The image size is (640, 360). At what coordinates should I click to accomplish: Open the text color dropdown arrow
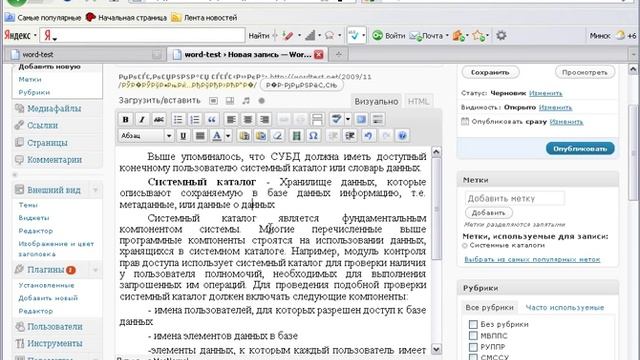tap(228, 136)
